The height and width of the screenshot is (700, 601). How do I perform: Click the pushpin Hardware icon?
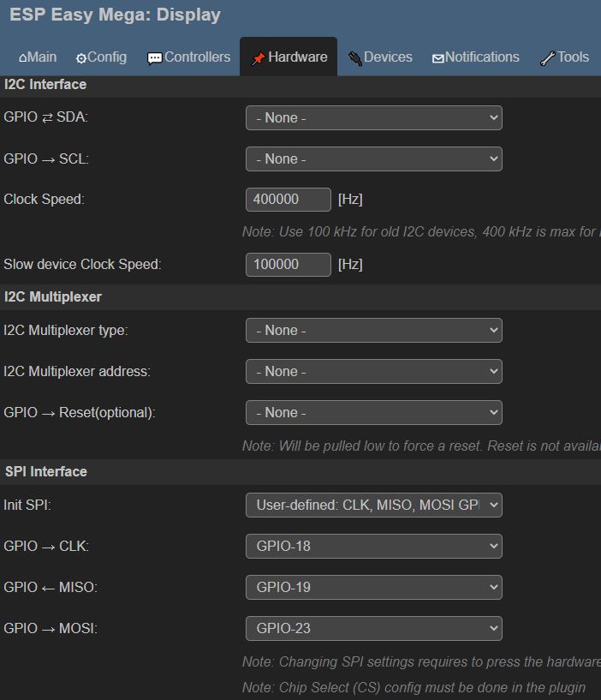259,58
